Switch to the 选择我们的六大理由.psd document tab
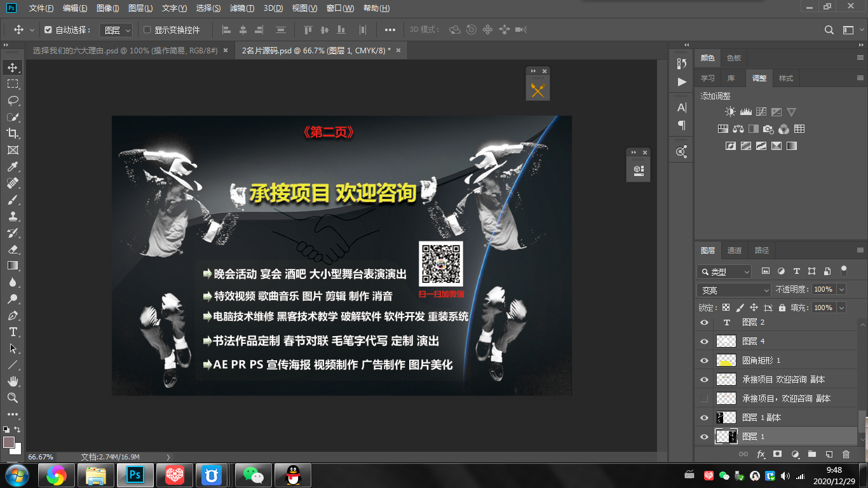The height and width of the screenshot is (488, 868). tap(125, 50)
